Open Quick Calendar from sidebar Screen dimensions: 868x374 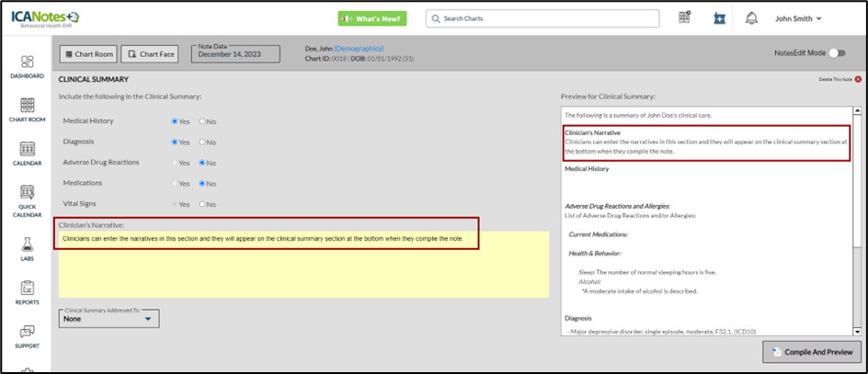click(27, 195)
